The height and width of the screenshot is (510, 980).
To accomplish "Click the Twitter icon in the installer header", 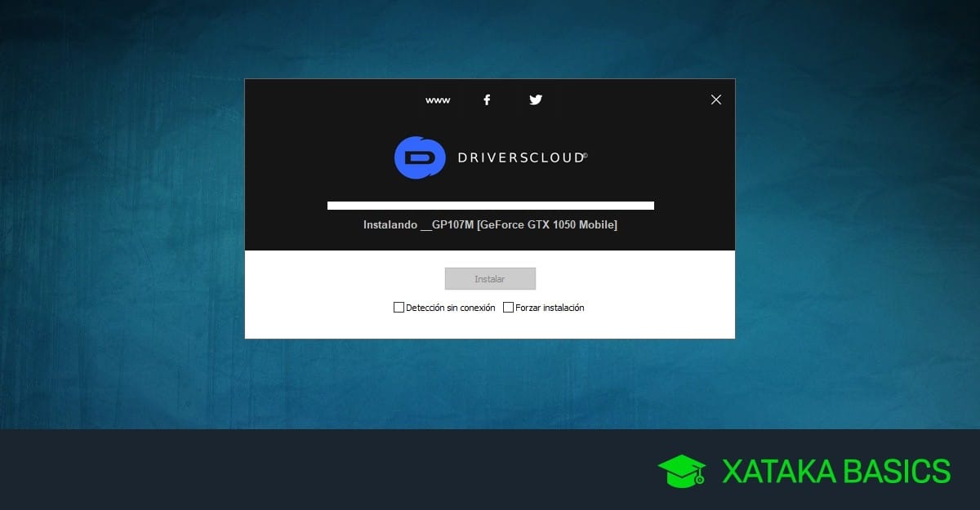I will click(536, 99).
